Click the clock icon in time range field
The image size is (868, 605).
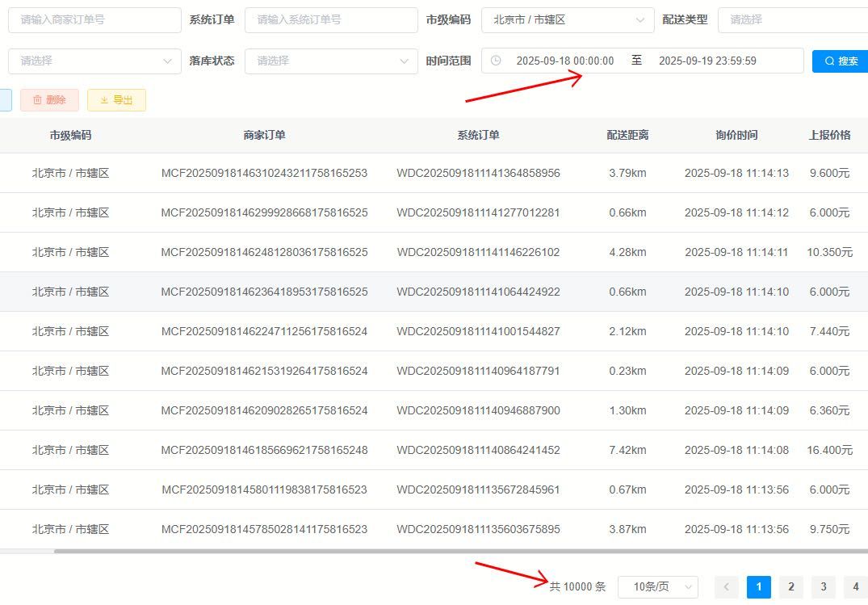point(496,61)
